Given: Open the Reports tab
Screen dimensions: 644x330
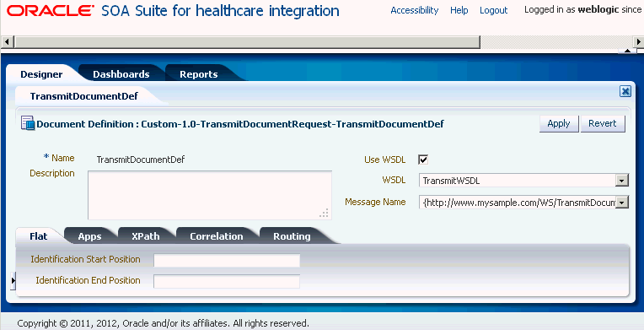Looking at the screenshot, I should 199,74.
